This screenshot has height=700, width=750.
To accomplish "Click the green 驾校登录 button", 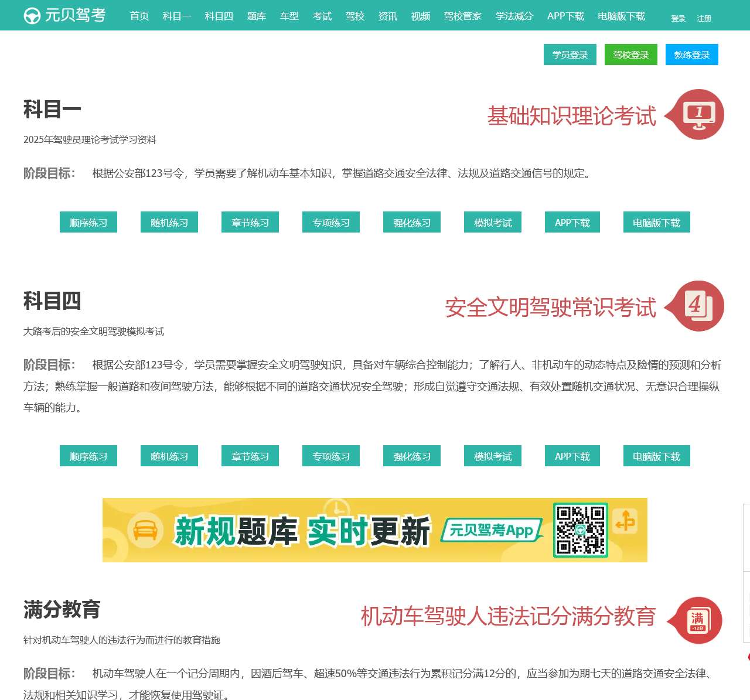I will click(630, 54).
